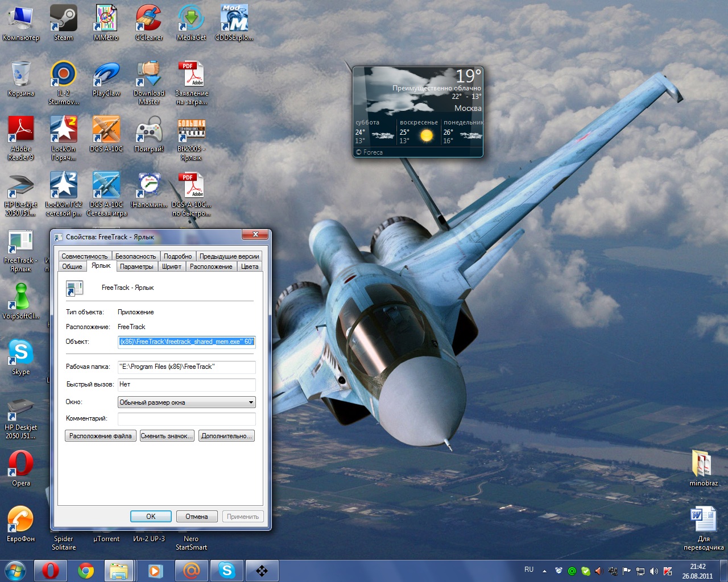This screenshot has height=582, width=728.
Task: Select the Корзина recycle bin icon
Action: (x=21, y=78)
